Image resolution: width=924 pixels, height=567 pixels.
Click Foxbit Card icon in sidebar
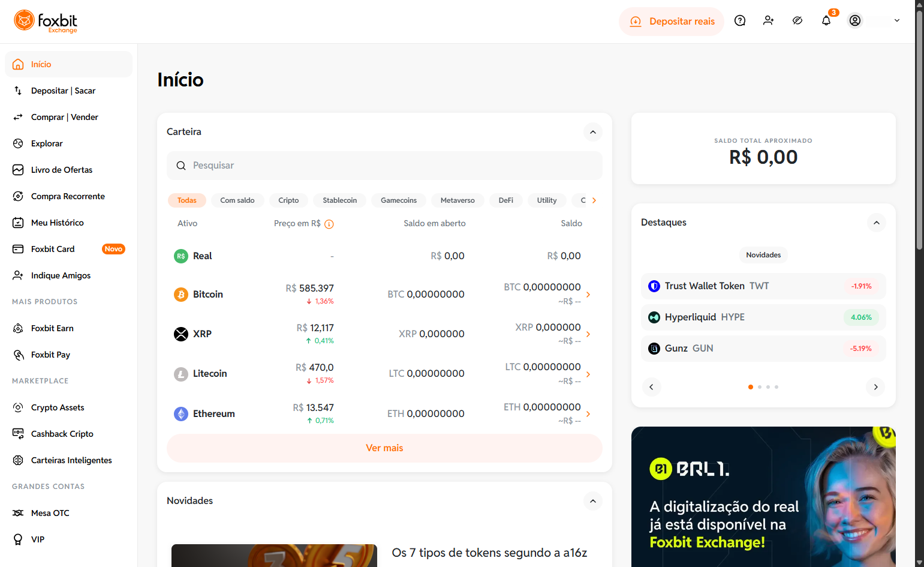click(18, 249)
